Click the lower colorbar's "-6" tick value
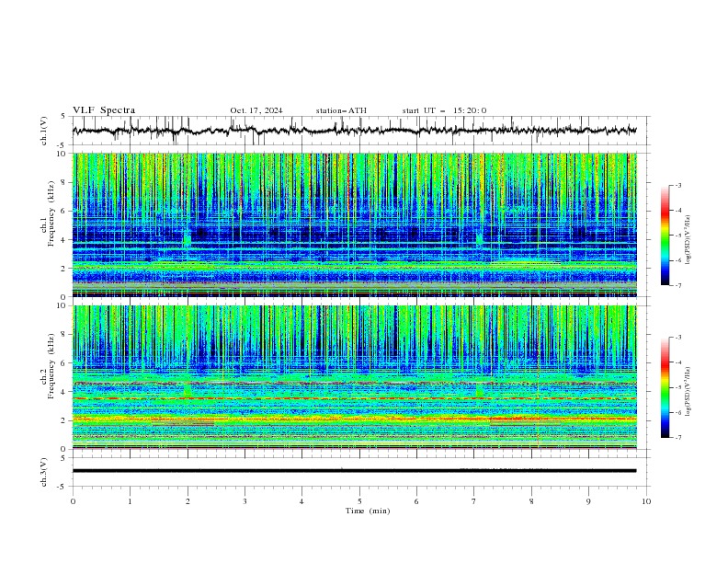The width and height of the screenshot is (728, 563). tap(678, 412)
